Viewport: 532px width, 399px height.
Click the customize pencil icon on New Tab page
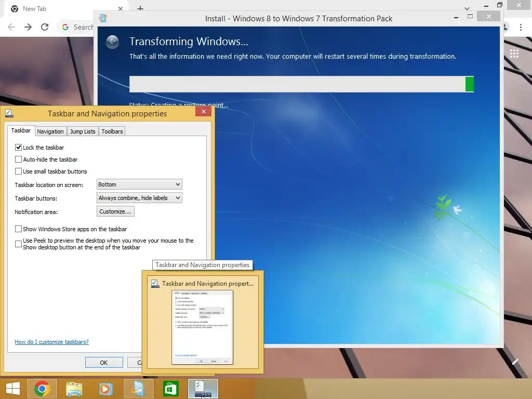(515, 362)
